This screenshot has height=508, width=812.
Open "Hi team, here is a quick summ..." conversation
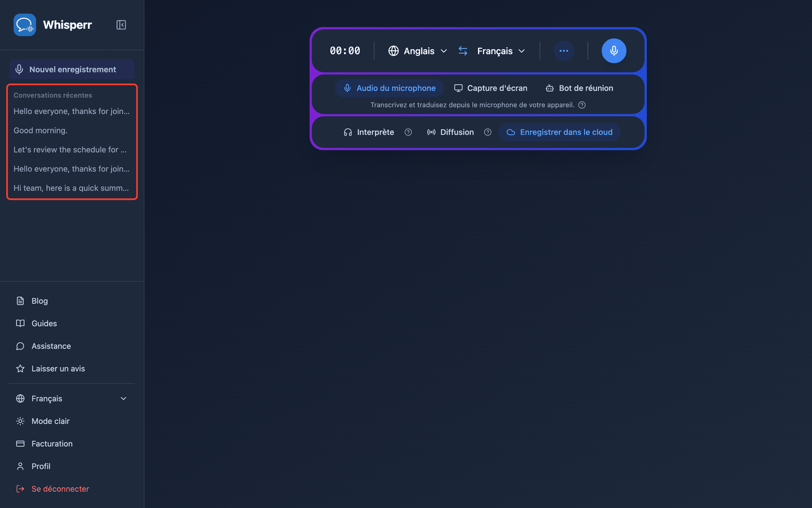72,188
